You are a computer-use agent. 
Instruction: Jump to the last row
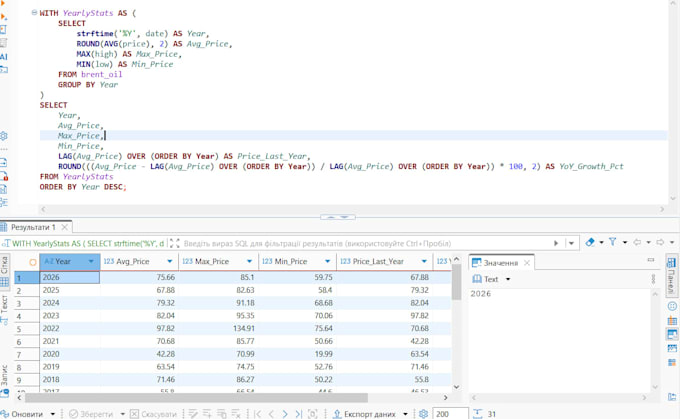(298, 414)
